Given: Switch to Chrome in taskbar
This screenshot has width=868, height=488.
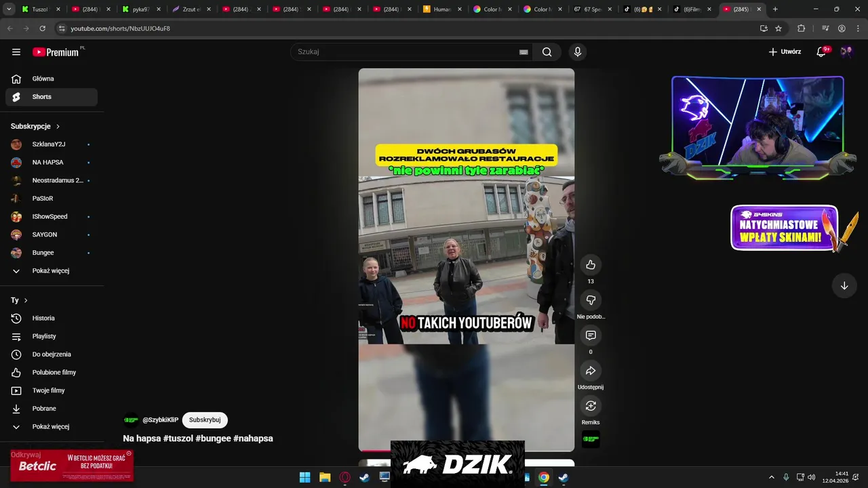Looking at the screenshot, I should pyautogui.click(x=543, y=477).
